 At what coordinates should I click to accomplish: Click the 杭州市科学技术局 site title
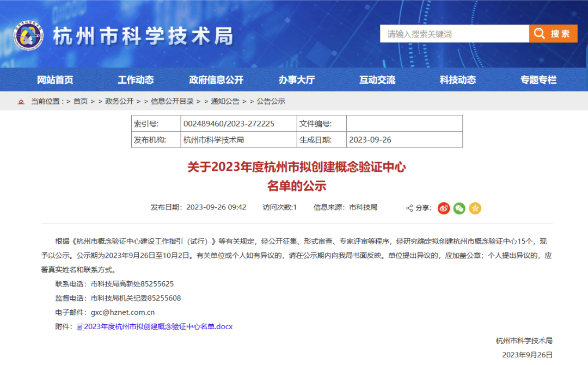[144, 36]
